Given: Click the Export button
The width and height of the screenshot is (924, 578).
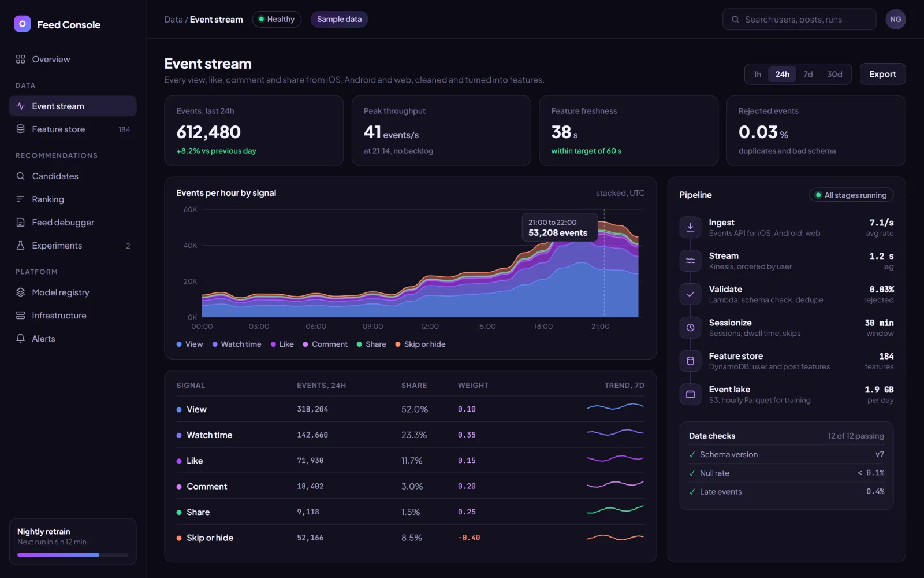Looking at the screenshot, I should (x=882, y=74).
